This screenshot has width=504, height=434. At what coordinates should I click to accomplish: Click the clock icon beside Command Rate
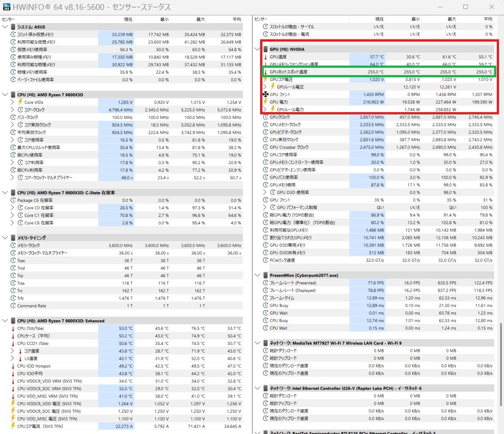[13, 306]
